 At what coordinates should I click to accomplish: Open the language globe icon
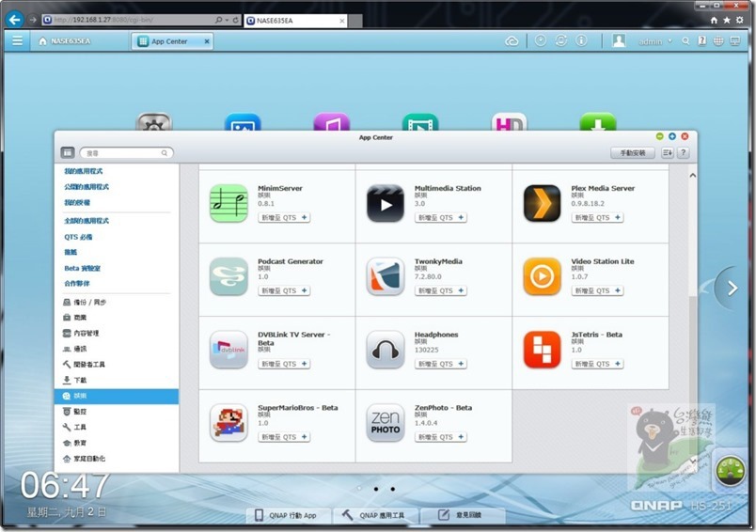pyautogui.click(x=717, y=41)
